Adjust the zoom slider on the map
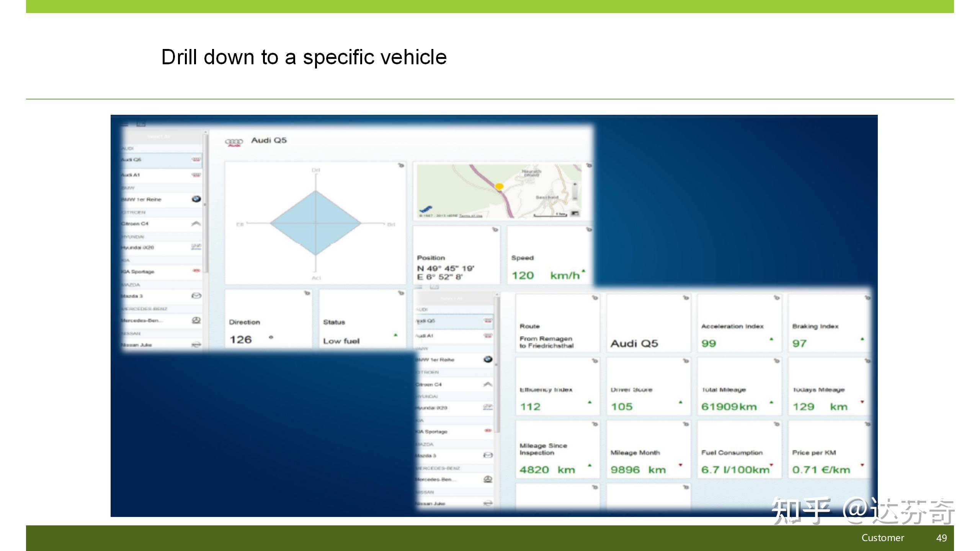Image resolution: width=980 pixels, height=551 pixels. tap(575, 191)
